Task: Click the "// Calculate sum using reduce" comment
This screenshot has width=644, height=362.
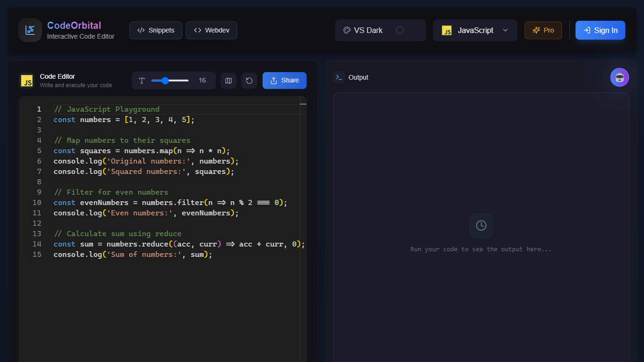Action: [x=117, y=234]
